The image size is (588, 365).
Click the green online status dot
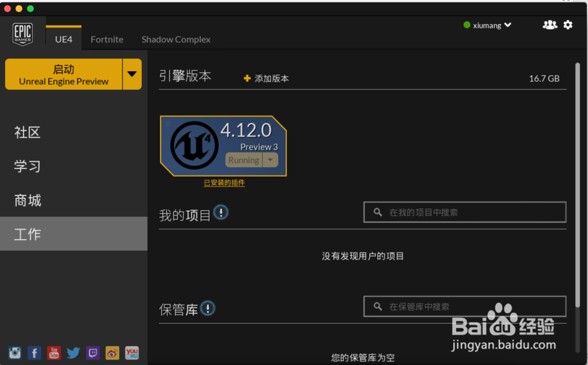(x=467, y=25)
